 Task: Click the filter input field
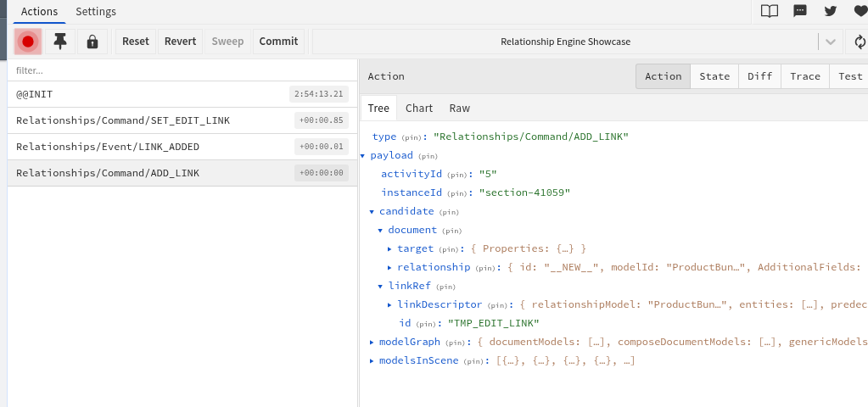coord(182,70)
